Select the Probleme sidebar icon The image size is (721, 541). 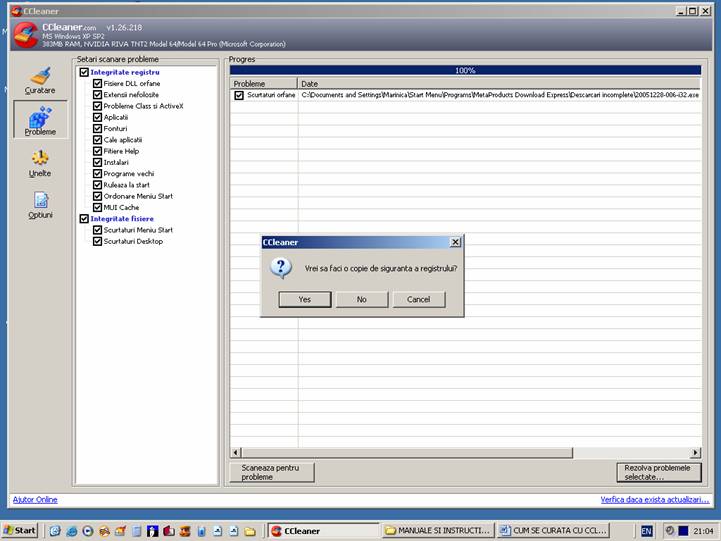(x=40, y=121)
